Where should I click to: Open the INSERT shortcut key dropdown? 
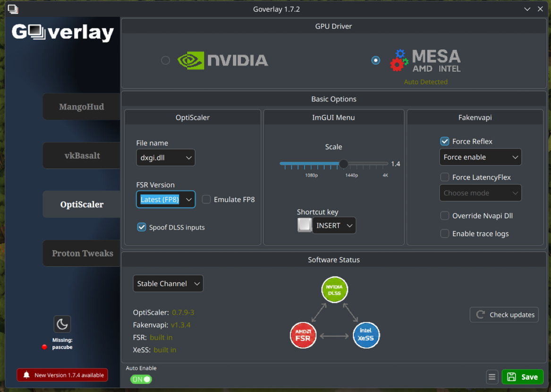point(334,225)
